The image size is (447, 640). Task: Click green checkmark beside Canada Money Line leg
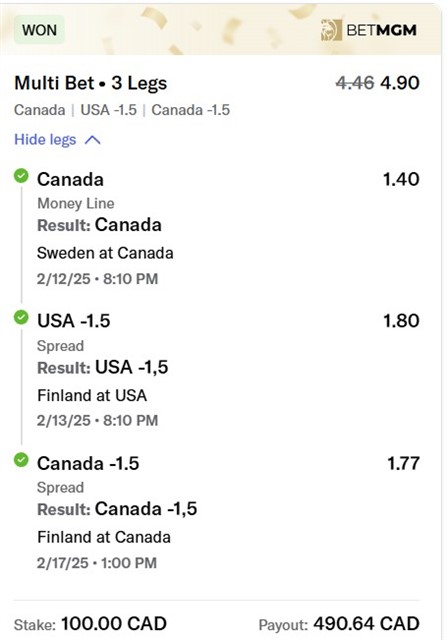(21, 176)
